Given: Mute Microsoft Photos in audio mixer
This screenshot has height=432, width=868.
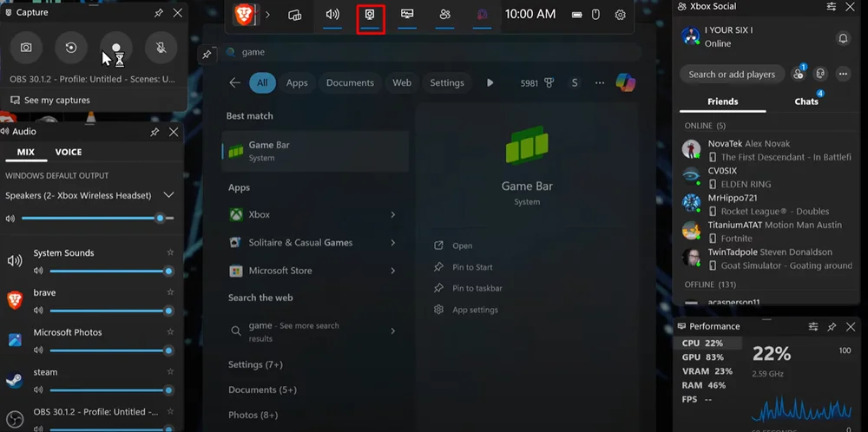Looking at the screenshot, I should coord(38,350).
